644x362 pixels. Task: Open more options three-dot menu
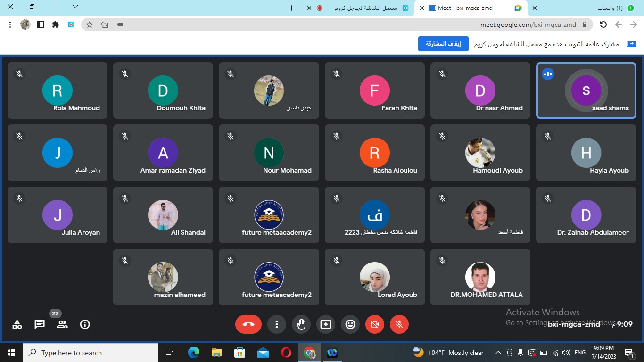coord(277,324)
